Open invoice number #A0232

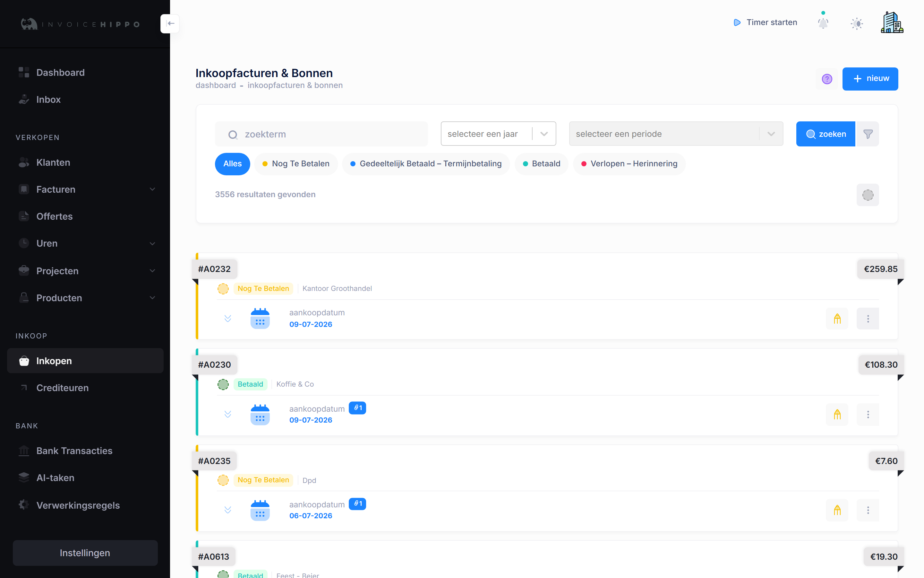(214, 269)
